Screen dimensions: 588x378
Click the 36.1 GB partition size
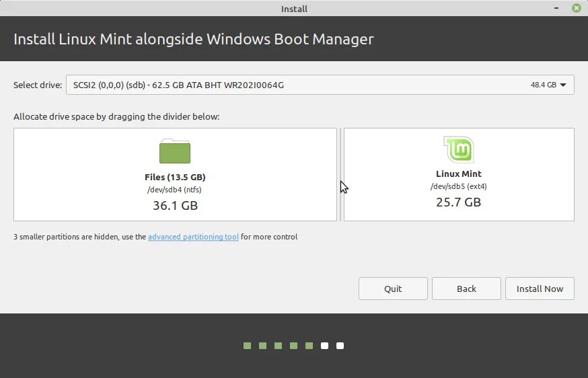(x=175, y=206)
